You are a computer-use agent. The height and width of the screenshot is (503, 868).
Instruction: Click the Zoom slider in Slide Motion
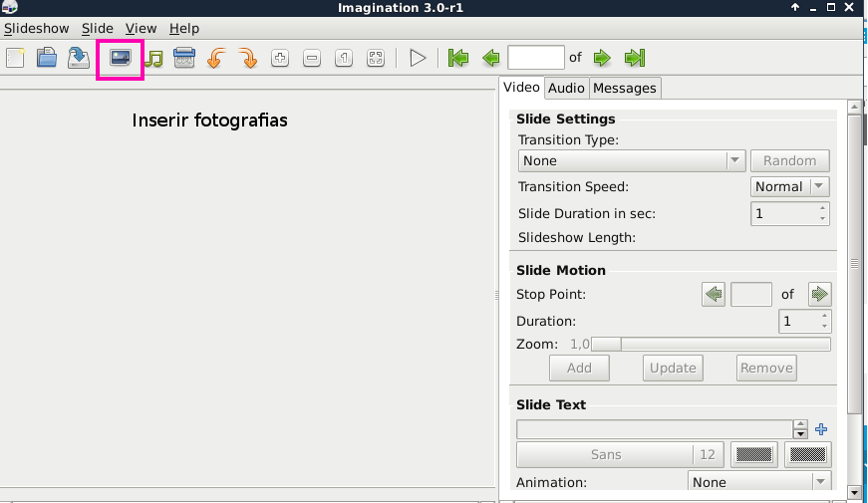point(711,344)
